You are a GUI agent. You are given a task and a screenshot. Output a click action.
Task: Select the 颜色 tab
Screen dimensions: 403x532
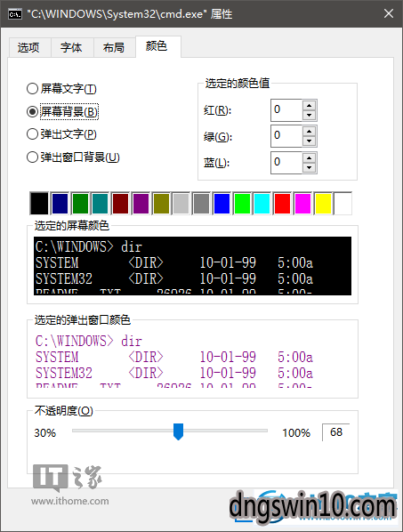coord(157,46)
